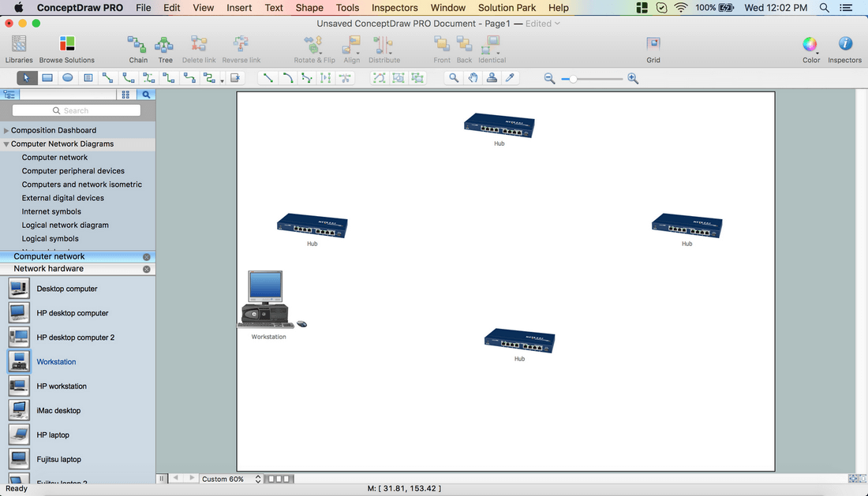Select the iMac desktop library shape

pos(58,411)
